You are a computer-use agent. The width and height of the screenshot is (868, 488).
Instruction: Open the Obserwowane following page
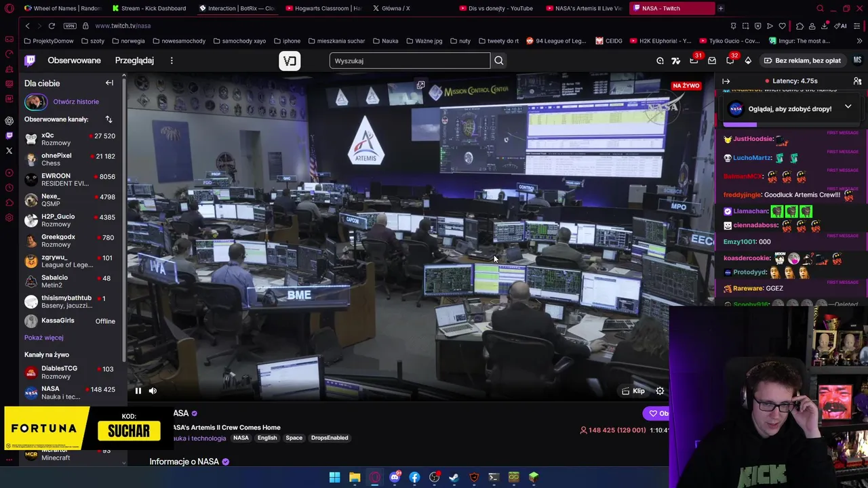(x=74, y=60)
